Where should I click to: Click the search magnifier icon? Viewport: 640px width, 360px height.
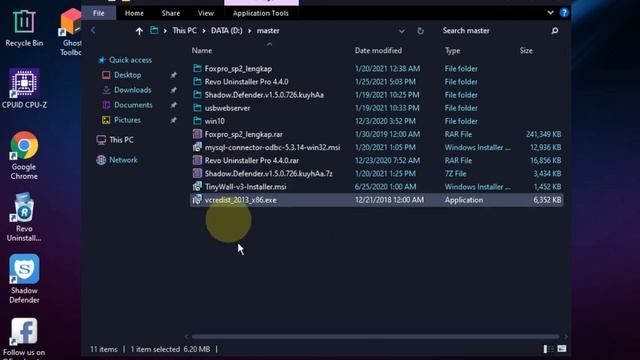pyautogui.click(x=555, y=31)
